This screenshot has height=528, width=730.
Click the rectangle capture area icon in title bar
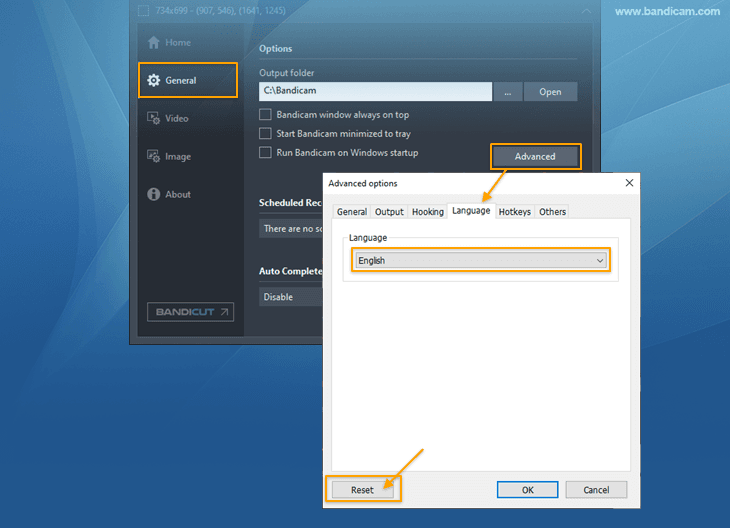[143, 10]
